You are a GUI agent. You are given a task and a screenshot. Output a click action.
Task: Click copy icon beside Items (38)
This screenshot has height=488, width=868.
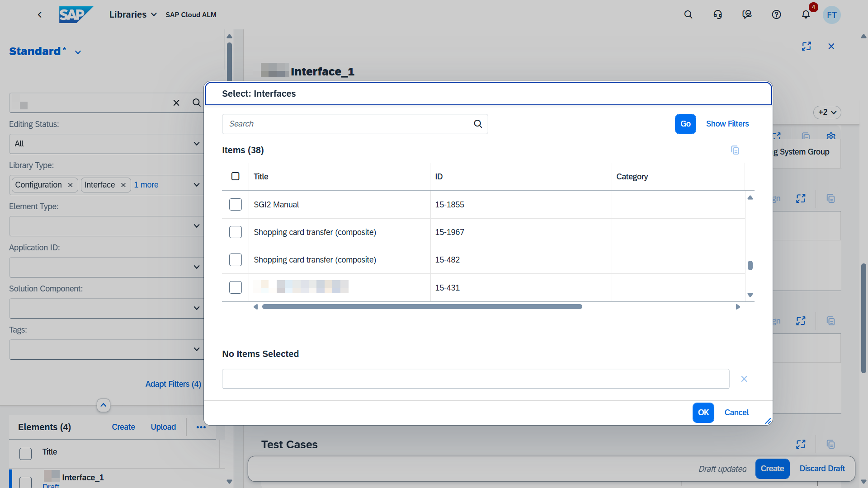tap(735, 150)
